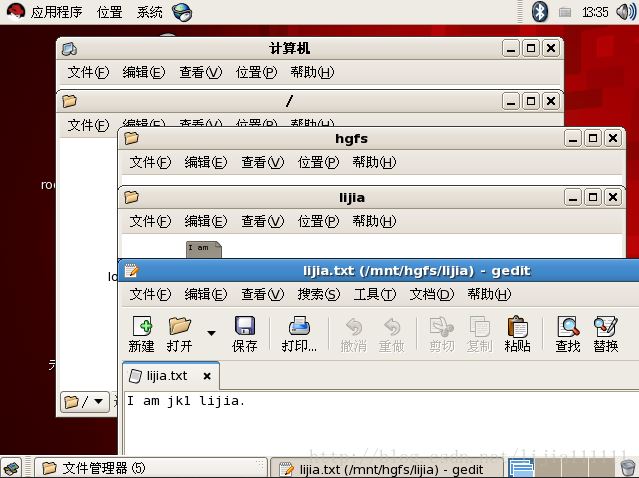Image resolution: width=639 pixels, height=478 pixels.
Task: Click the Bluetooth icon in system tray
Action: [x=539, y=12]
